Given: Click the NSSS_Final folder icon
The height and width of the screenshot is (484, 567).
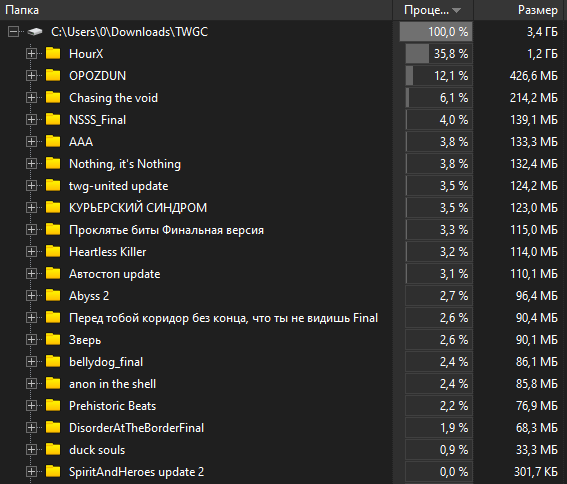Looking at the screenshot, I should point(53,119).
